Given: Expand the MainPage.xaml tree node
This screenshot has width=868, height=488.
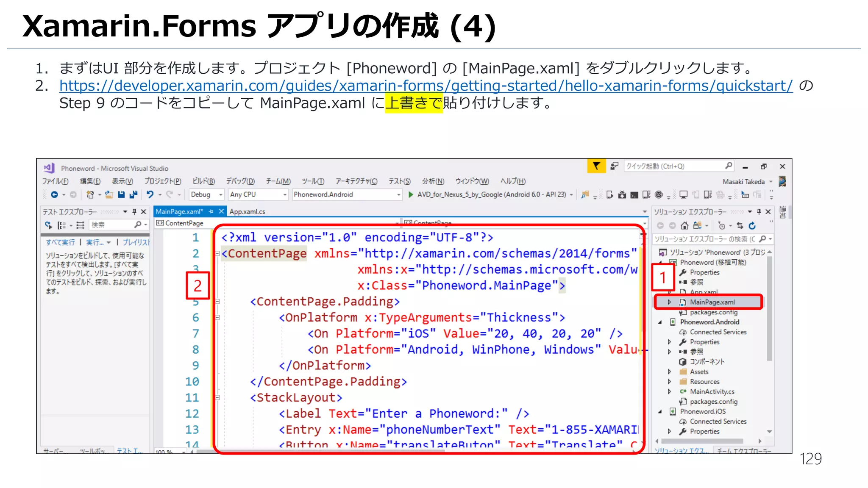Looking at the screenshot, I should point(669,302).
